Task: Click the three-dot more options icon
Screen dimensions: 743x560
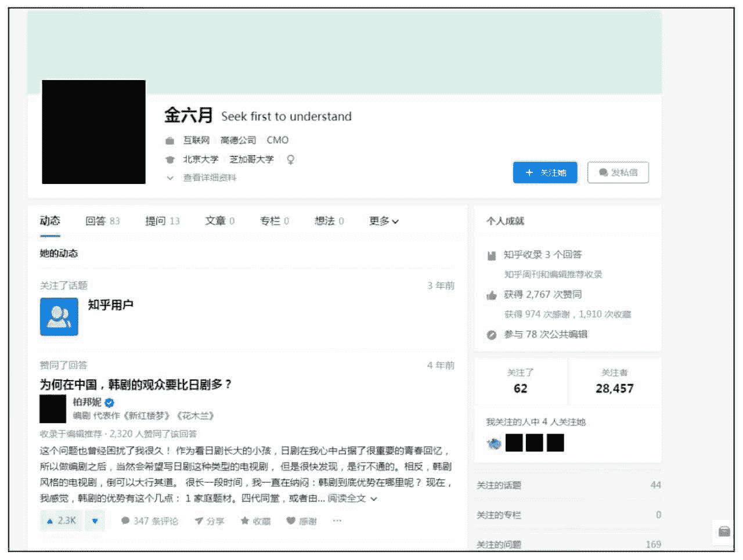Action: point(337,521)
